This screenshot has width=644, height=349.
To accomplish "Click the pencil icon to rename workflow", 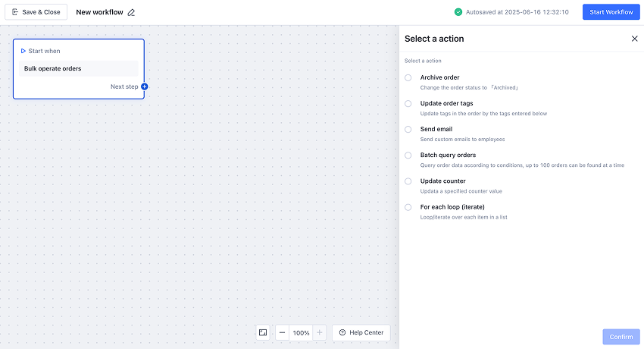I will click(131, 13).
